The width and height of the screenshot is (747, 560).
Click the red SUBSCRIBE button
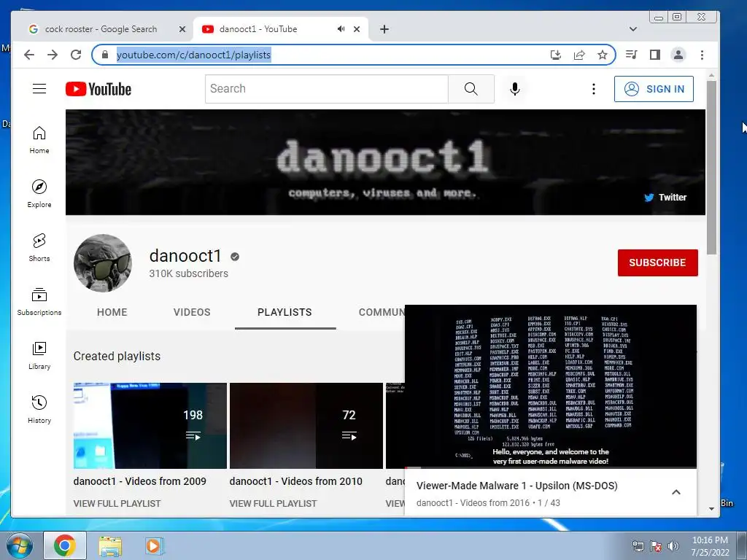click(657, 262)
